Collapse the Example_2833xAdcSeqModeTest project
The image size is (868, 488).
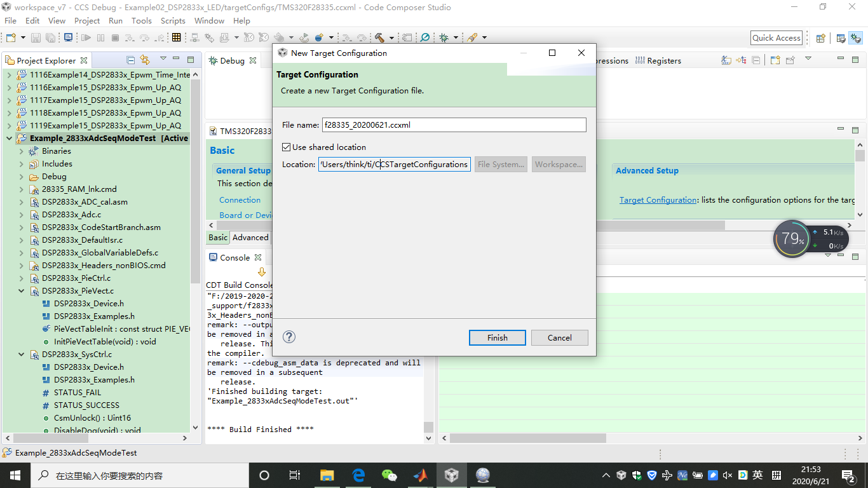tap(10, 138)
